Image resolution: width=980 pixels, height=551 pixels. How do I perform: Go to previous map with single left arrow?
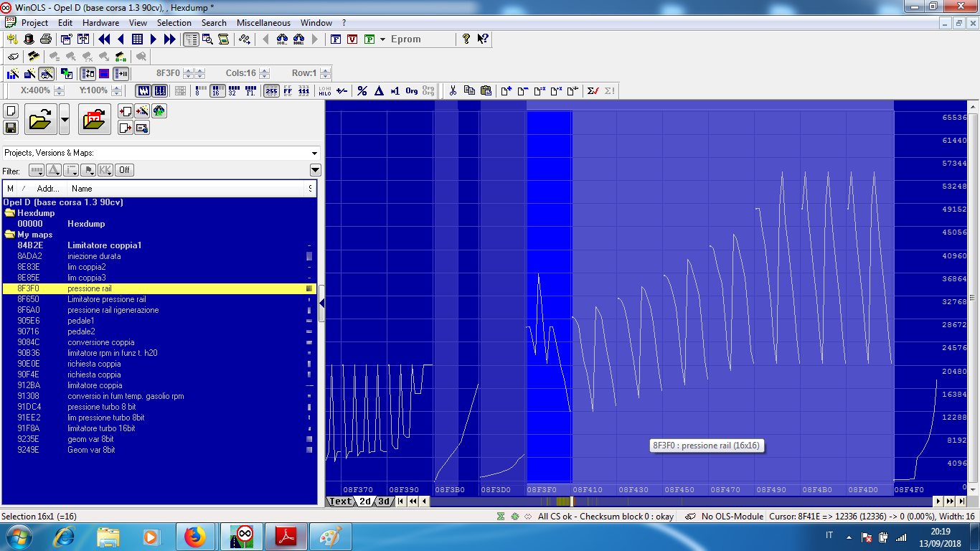[121, 39]
